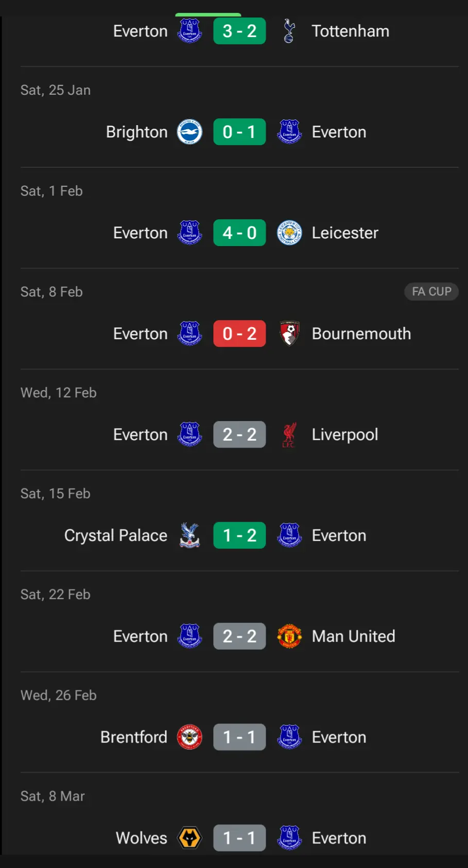Tap the 1 - 2 Crystal Palace score
The height and width of the screenshot is (868, 468).
[x=239, y=535]
